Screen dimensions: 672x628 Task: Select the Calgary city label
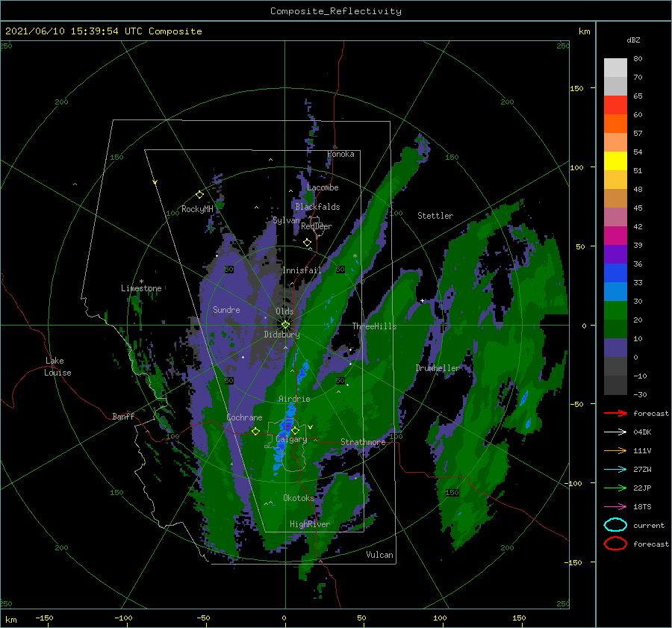291,439
